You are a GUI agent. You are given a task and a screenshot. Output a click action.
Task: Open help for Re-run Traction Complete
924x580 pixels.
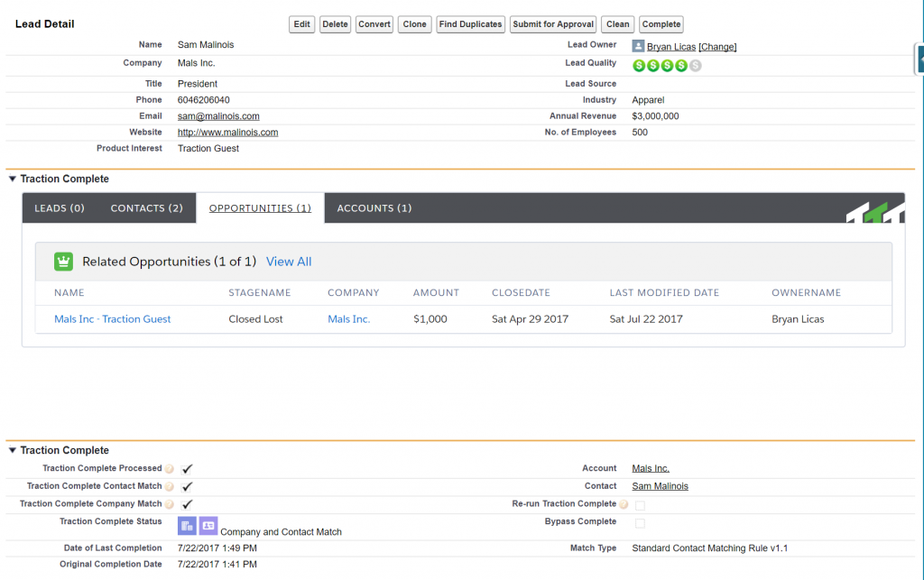point(624,504)
